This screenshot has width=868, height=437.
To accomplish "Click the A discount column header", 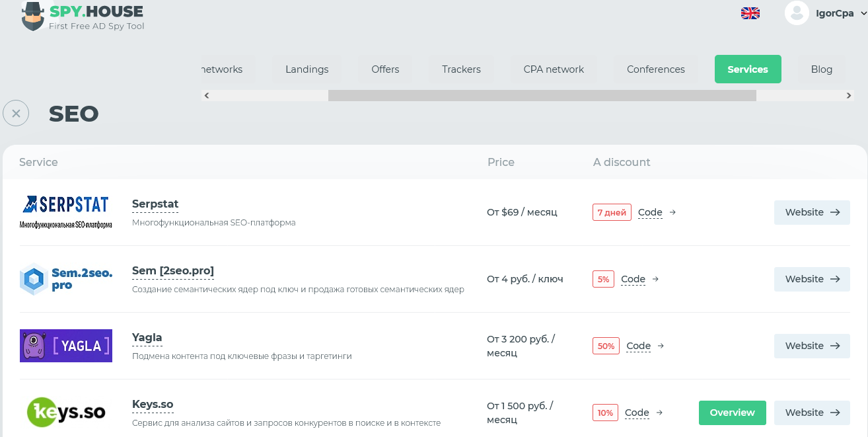I will click(x=622, y=162).
